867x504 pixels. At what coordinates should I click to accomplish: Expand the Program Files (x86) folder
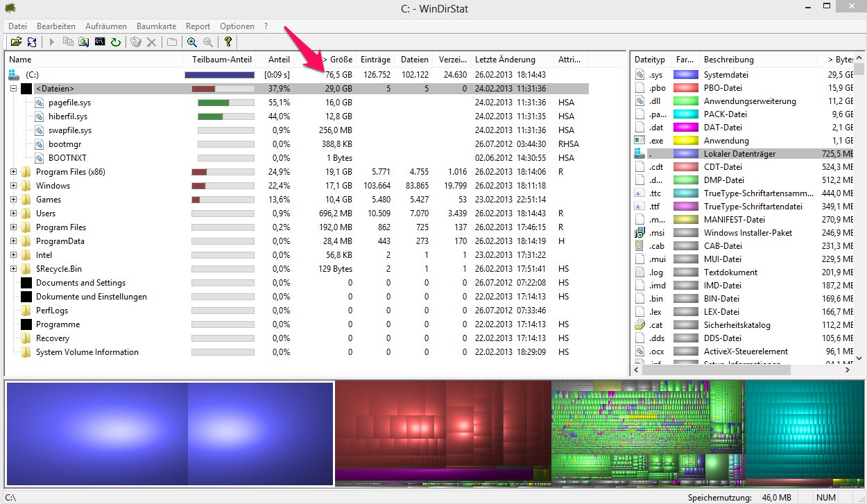[x=13, y=171]
